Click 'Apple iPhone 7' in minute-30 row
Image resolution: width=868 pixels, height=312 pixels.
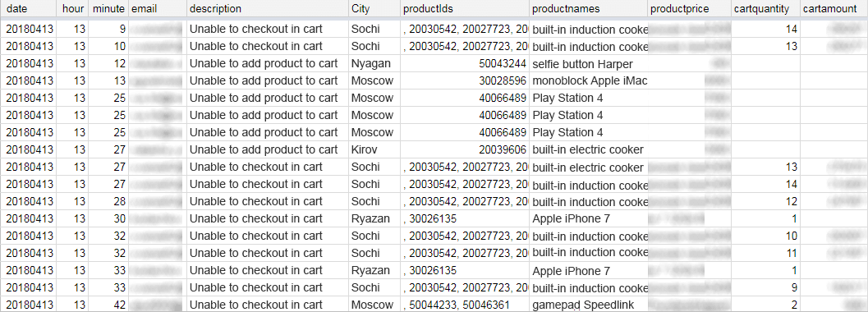point(588,218)
